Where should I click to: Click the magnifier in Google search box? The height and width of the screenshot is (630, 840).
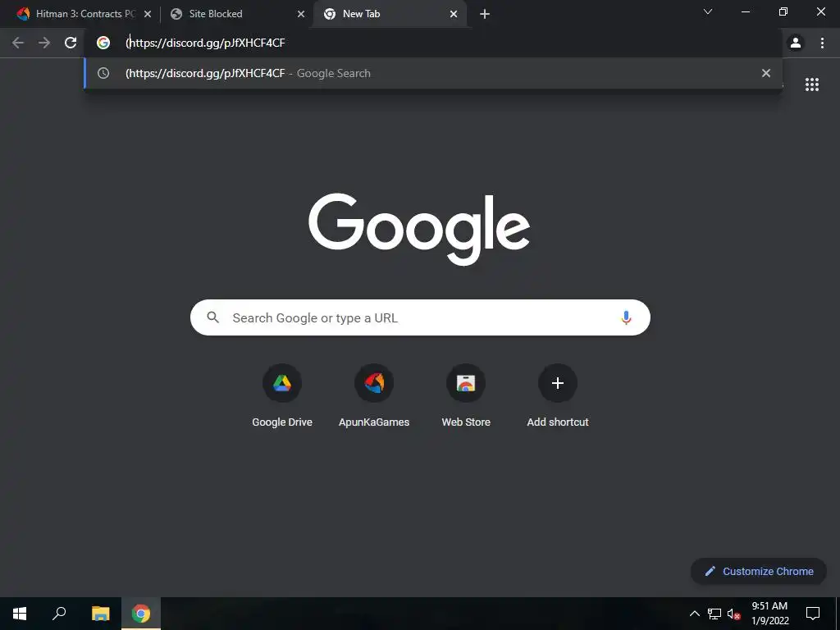coord(213,317)
